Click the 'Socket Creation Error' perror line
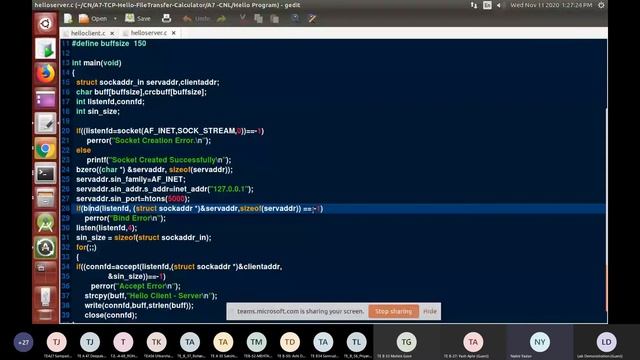Image resolution: width=640 pixels, height=360 pixels. tap(149, 140)
